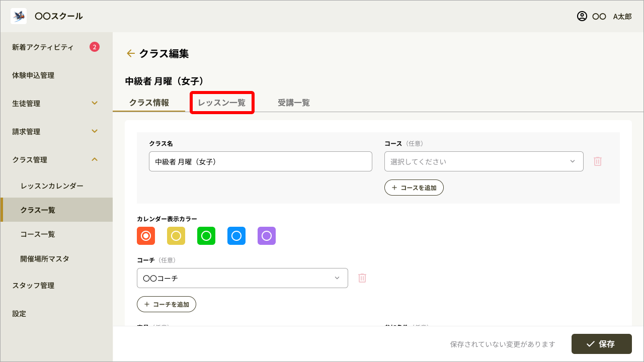Screen dimensions: 644x362
Task: Expand the 生徒管理 sidebar section
Action: (95, 104)
